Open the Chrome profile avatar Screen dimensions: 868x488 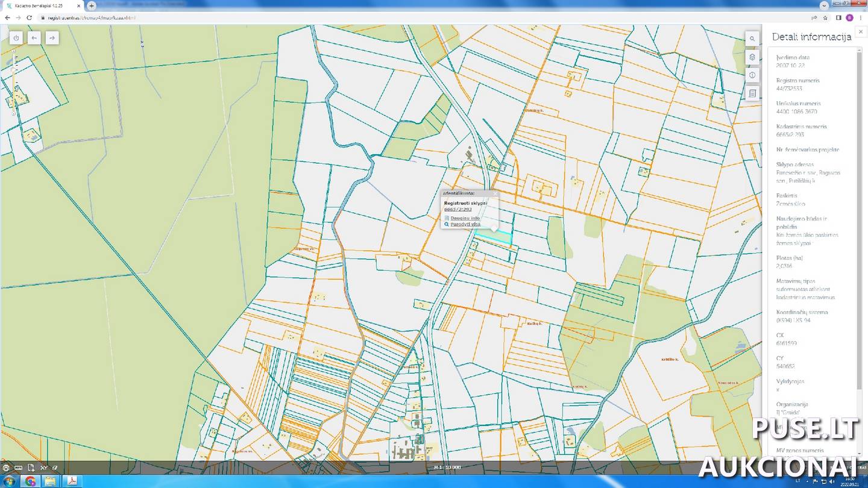point(849,17)
